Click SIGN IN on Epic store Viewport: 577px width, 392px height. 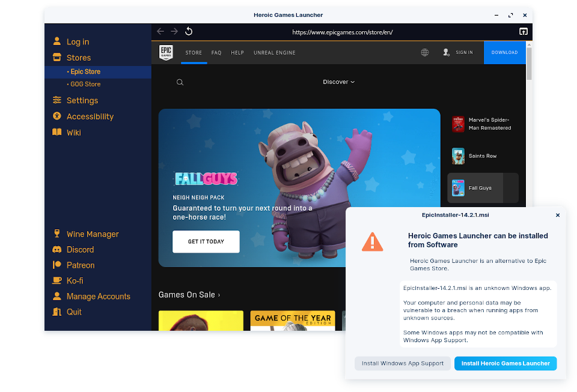[464, 53]
